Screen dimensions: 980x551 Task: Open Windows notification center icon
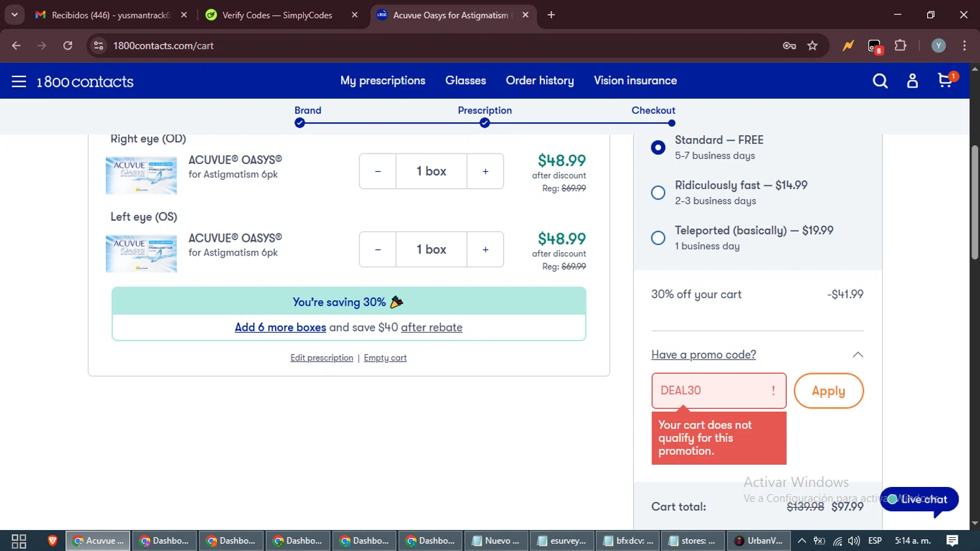click(x=952, y=541)
